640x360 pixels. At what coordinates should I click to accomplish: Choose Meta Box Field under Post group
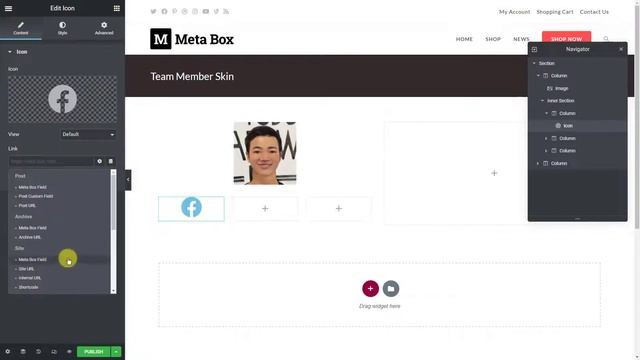[32, 187]
